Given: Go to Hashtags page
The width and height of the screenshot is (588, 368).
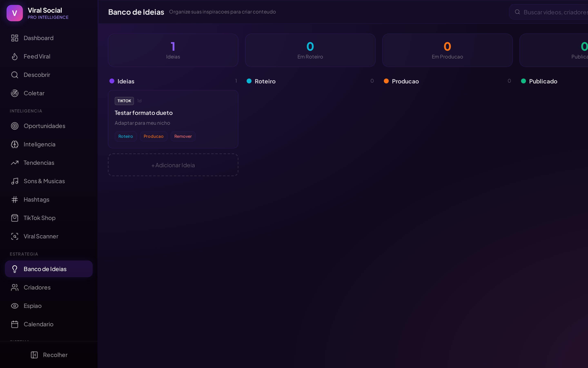Looking at the screenshot, I should pos(49,200).
